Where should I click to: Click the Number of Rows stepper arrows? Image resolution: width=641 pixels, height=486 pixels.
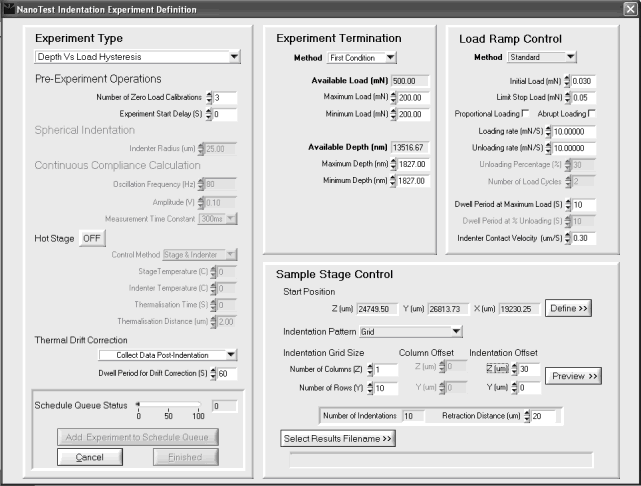pyautogui.click(x=370, y=388)
